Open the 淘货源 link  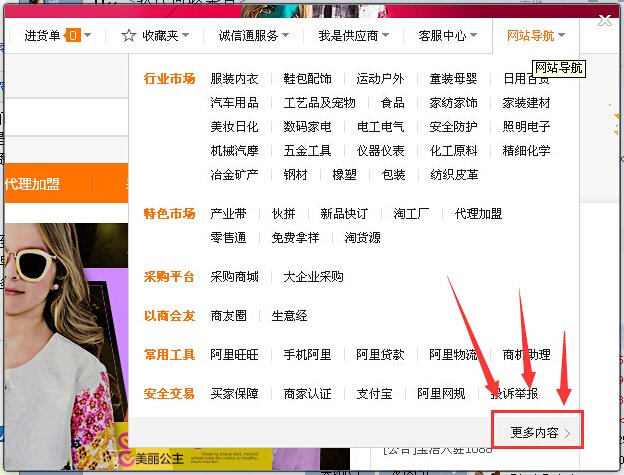point(363,238)
